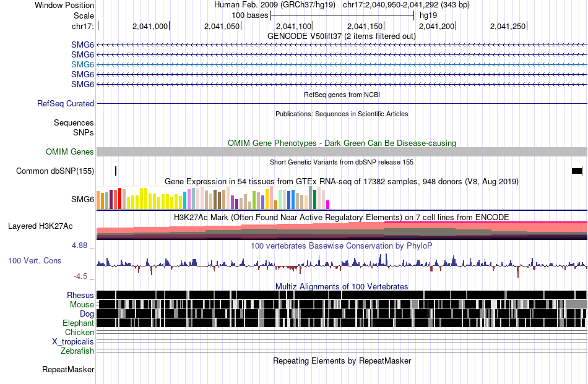Click the Layered H3K27Ac label
The height and width of the screenshot is (384, 588).
click(40, 226)
